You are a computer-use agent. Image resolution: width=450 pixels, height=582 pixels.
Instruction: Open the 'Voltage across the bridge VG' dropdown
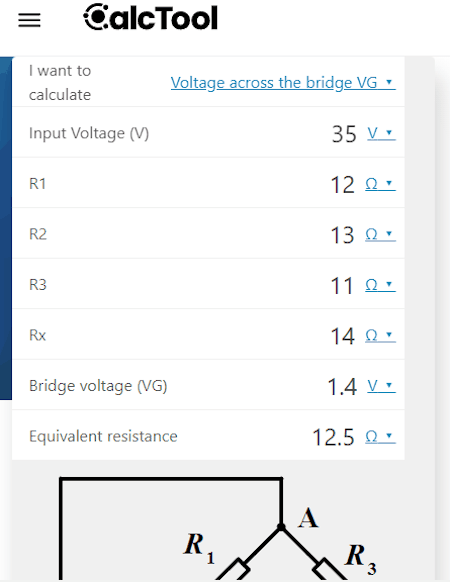(283, 82)
